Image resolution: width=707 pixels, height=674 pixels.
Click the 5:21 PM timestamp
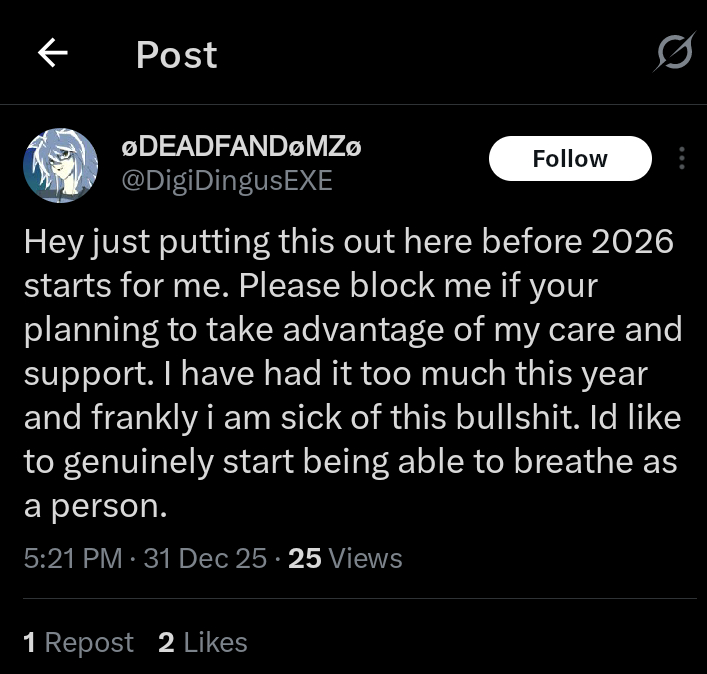coord(73,558)
